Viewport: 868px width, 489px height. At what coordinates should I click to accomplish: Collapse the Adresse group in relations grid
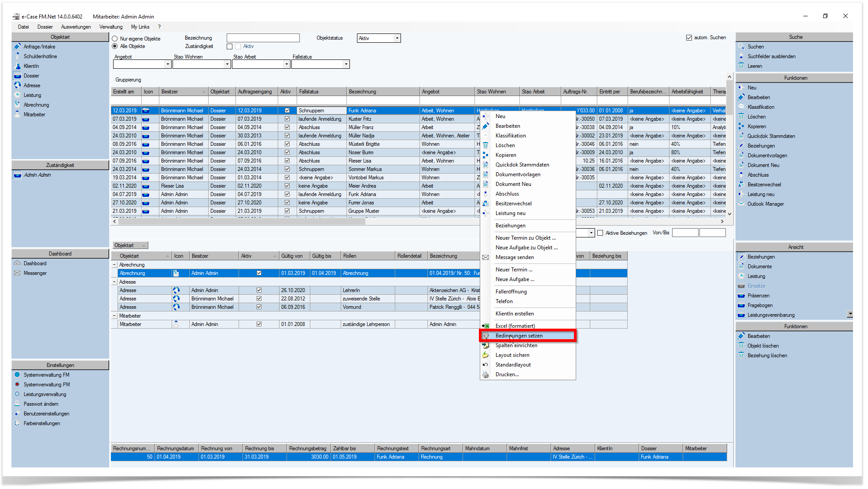[x=114, y=282]
